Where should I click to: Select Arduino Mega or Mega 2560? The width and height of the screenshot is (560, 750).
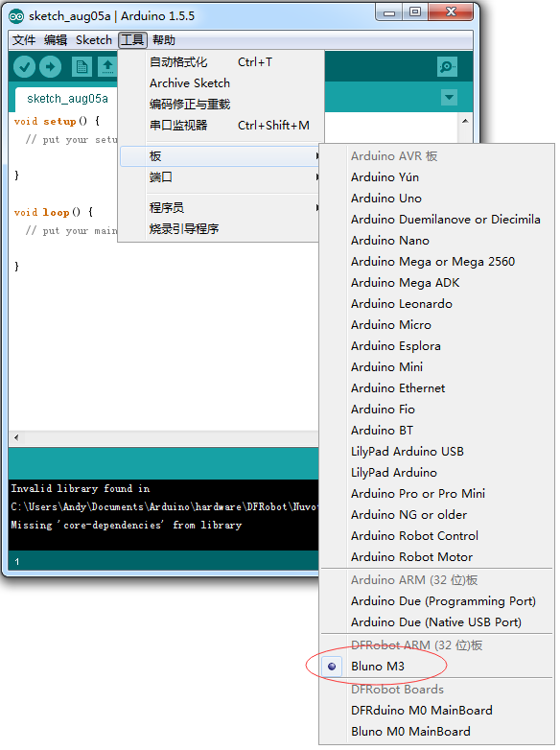437,262
